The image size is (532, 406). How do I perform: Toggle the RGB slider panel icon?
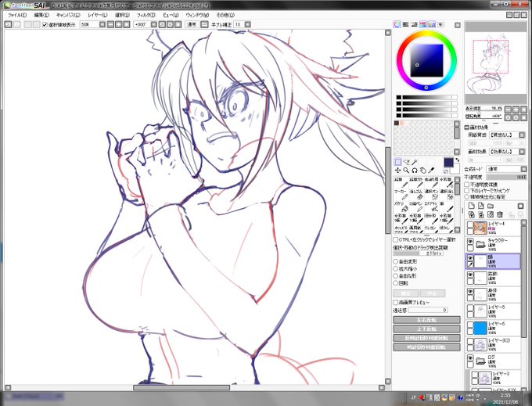(x=405, y=24)
